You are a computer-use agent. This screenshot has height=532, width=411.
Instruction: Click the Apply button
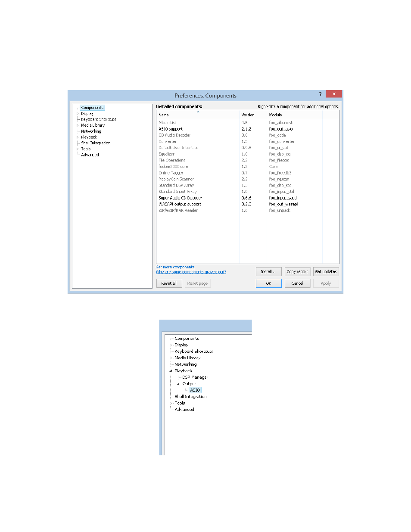tap(326, 283)
